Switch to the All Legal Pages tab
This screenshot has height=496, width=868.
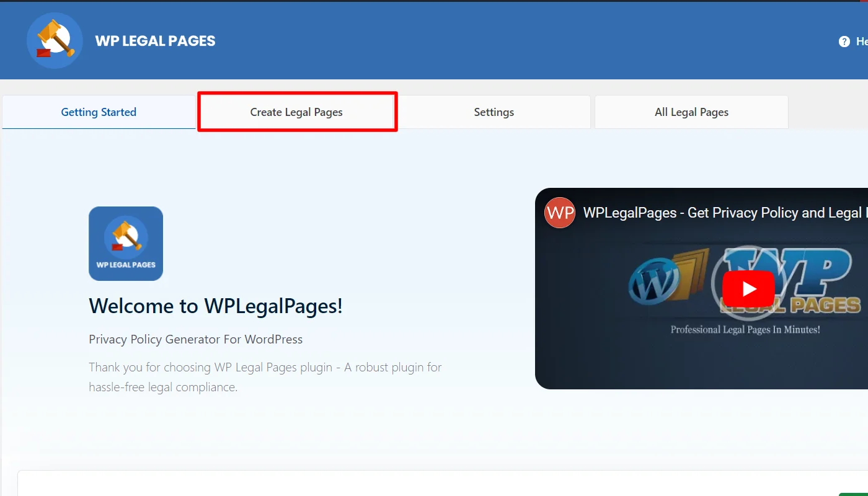click(691, 112)
